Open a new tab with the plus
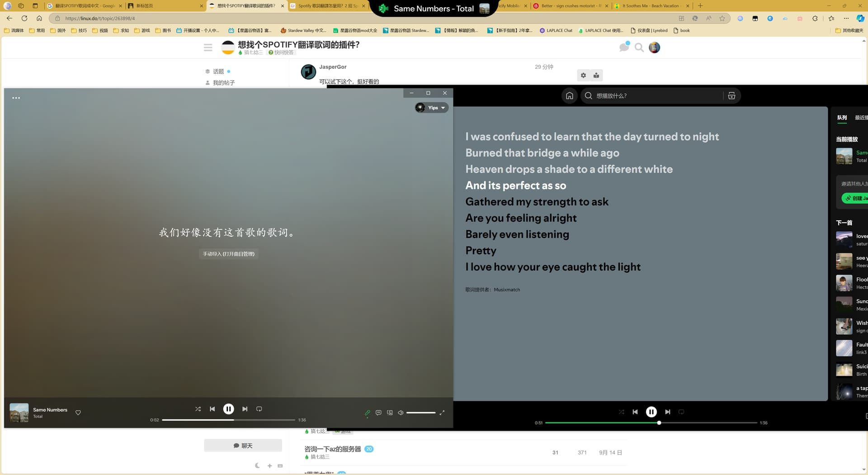The height and width of the screenshot is (475, 868). pyautogui.click(x=700, y=6)
